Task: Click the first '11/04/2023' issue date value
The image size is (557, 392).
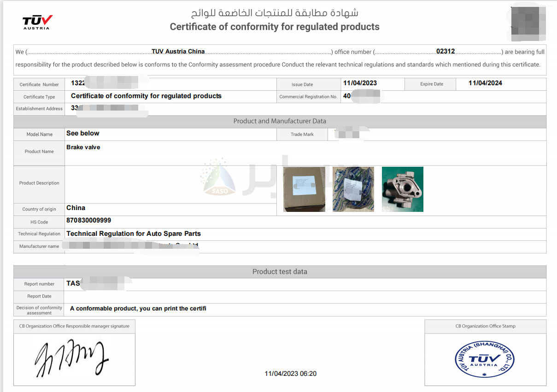Action: point(360,83)
